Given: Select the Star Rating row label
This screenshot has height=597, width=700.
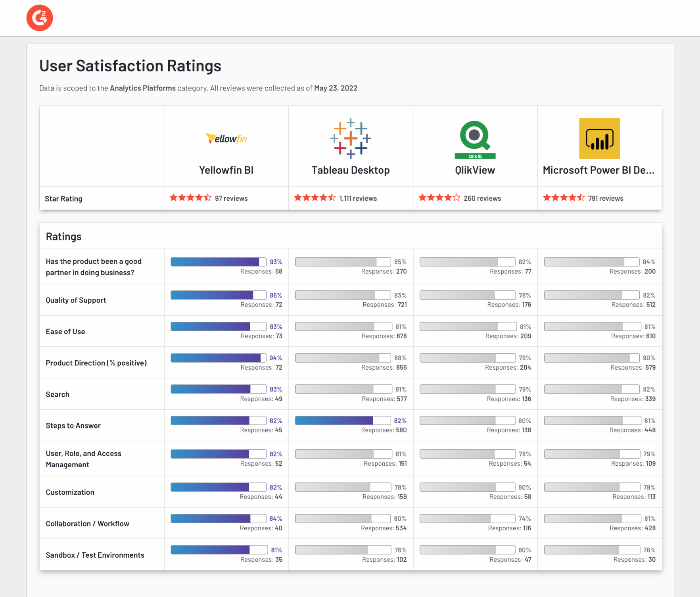Looking at the screenshot, I should point(63,199).
